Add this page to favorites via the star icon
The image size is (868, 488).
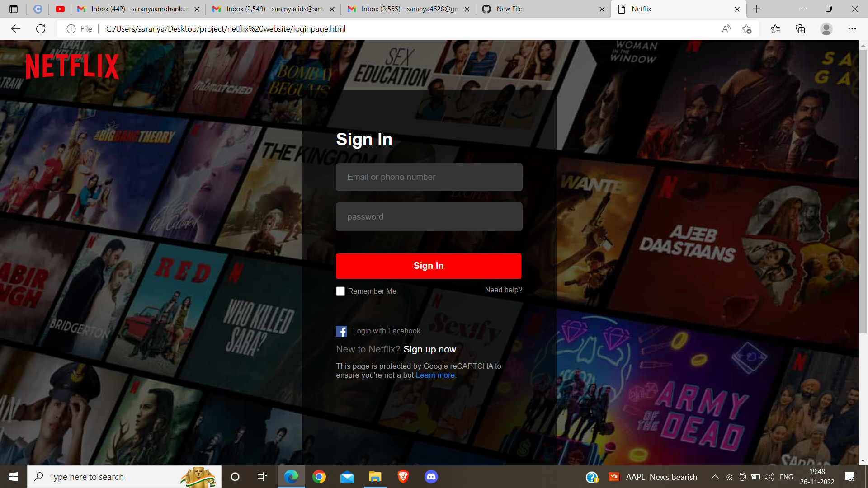[747, 28]
